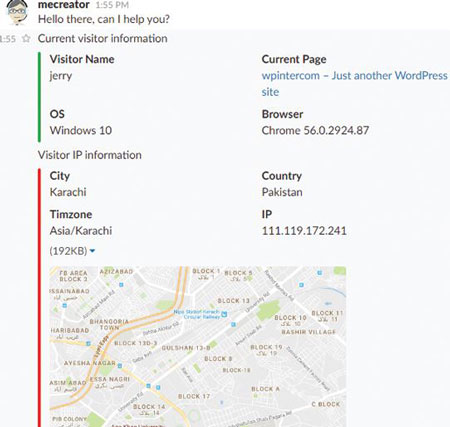Viewport: 450px width, 427px height.
Task: Select the IP address 111.119.172.241 text
Action: click(x=304, y=231)
